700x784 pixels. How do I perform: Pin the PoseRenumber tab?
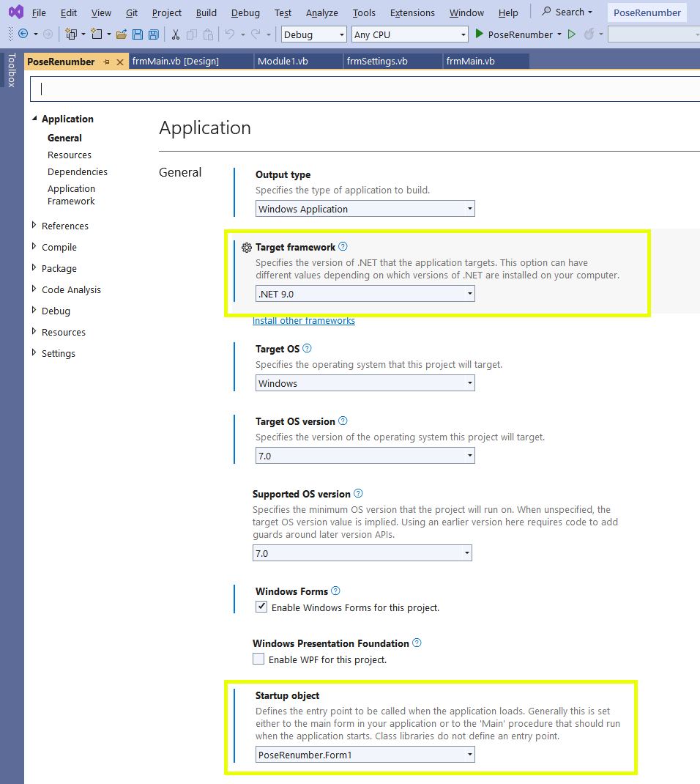click(106, 62)
